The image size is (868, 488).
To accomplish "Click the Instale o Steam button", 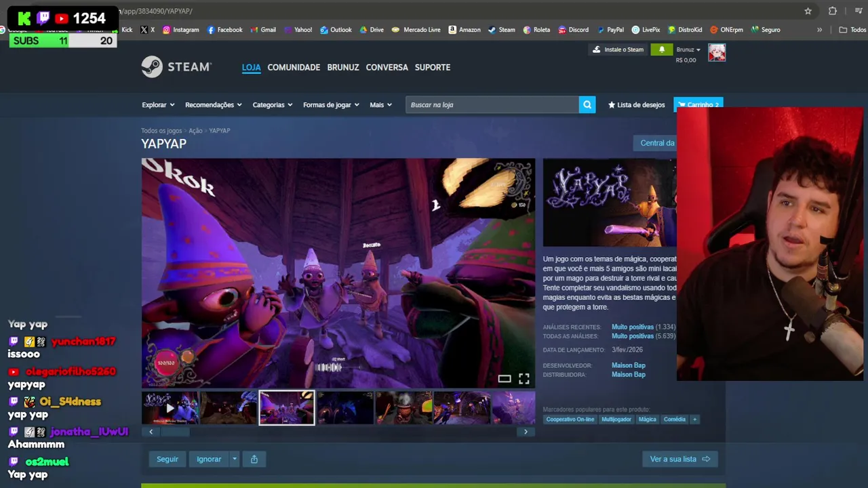I will [618, 49].
